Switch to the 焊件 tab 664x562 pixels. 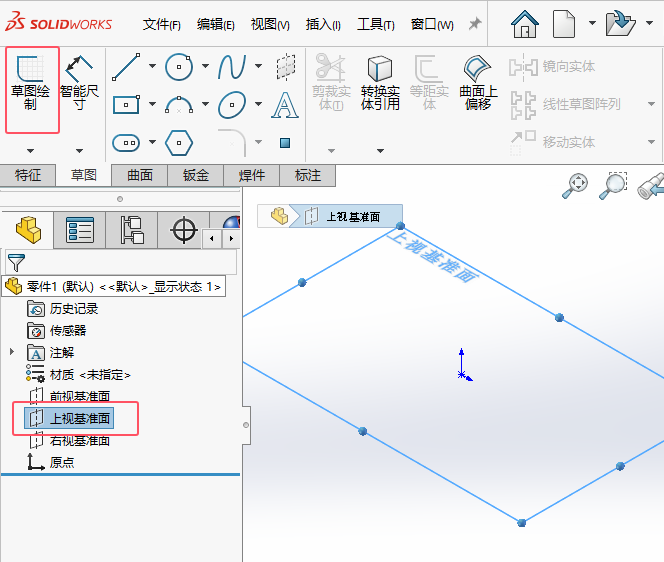(252, 175)
